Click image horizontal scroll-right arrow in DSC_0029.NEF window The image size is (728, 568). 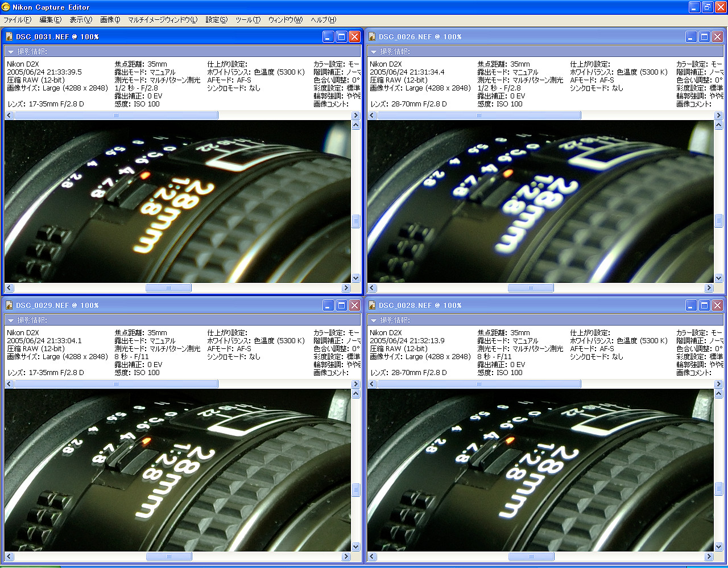click(346, 557)
